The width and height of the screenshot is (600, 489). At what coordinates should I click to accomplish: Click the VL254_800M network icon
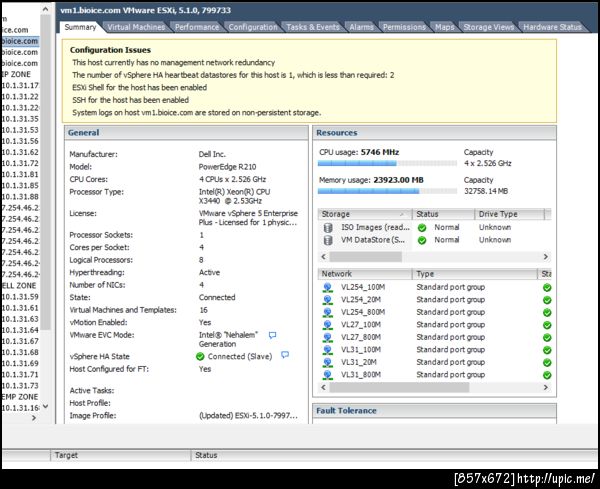[x=328, y=312]
